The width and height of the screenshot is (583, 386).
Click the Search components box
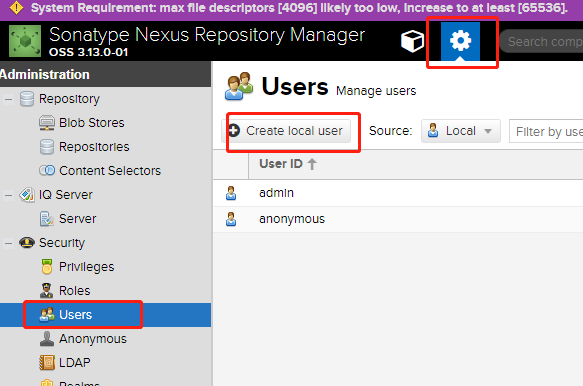click(542, 41)
